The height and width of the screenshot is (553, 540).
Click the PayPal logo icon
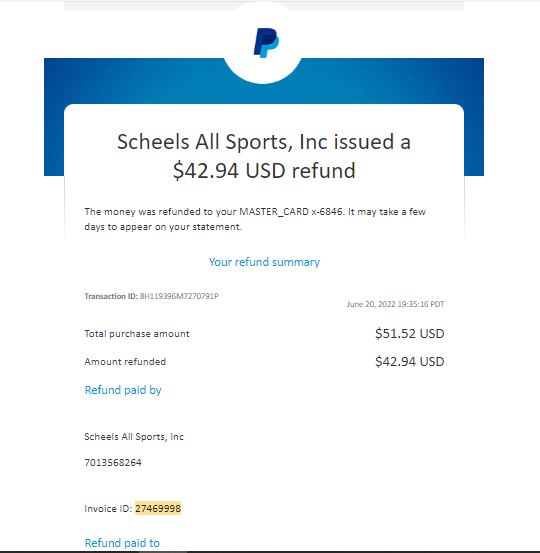pos(266,43)
